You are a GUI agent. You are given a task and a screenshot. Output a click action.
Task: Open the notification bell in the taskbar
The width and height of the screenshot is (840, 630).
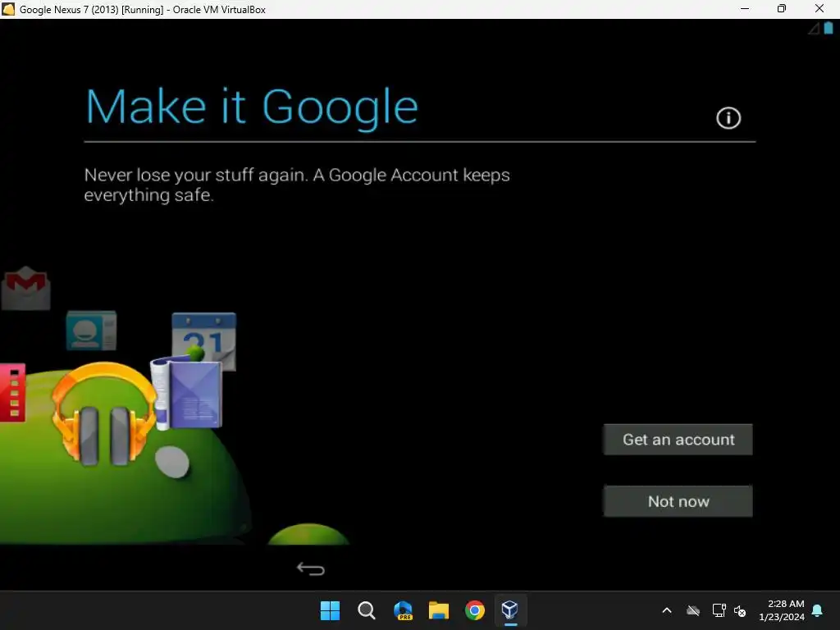click(818, 610)
